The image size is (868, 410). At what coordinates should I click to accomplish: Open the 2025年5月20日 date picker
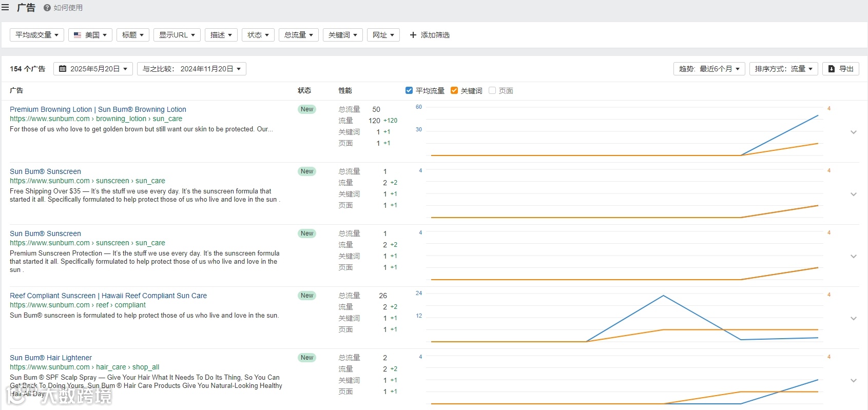click(93, 69)
